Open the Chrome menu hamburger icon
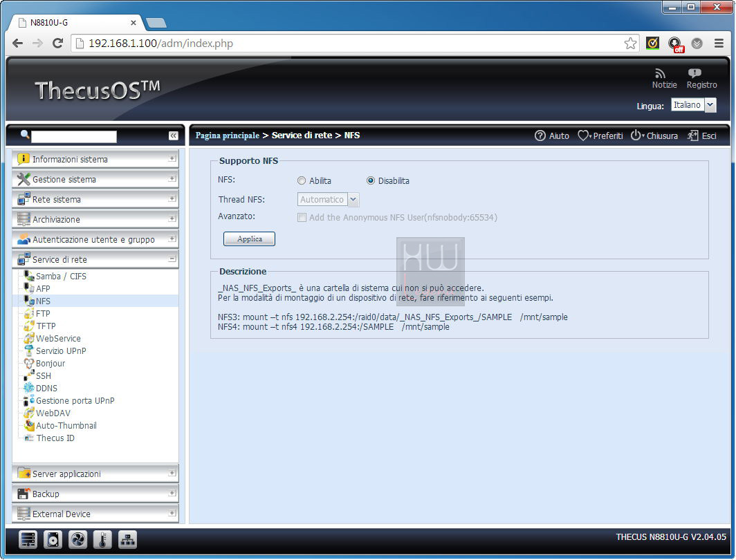 [x=719, y=43]
